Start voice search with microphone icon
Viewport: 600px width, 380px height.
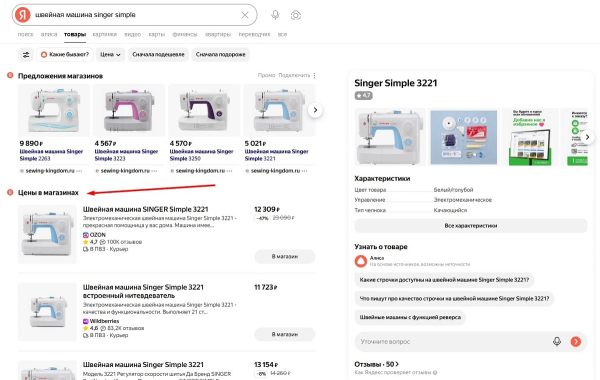tap(275, 15)
